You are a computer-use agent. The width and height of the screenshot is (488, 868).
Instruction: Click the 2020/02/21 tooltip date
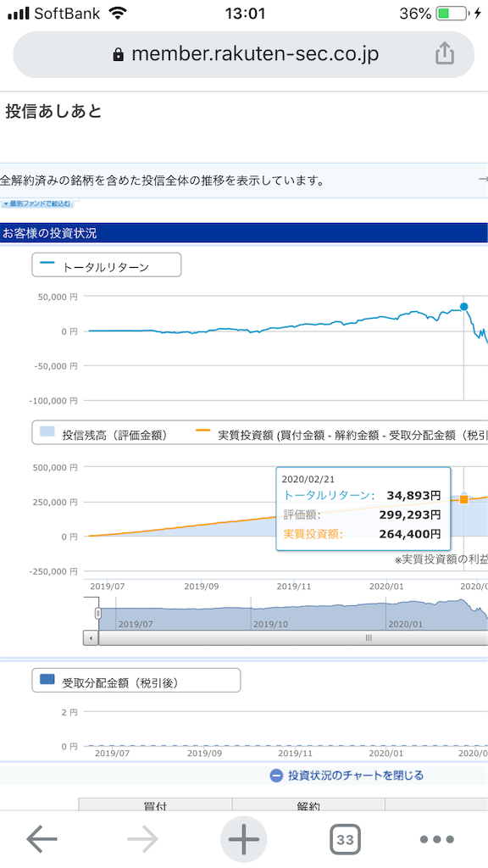(308, 479)
